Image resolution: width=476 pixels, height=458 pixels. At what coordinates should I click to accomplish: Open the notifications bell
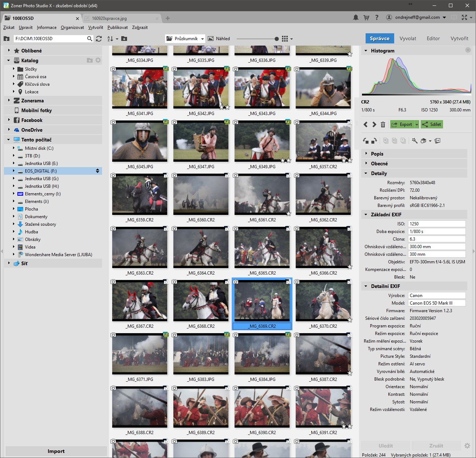point(356,17)
